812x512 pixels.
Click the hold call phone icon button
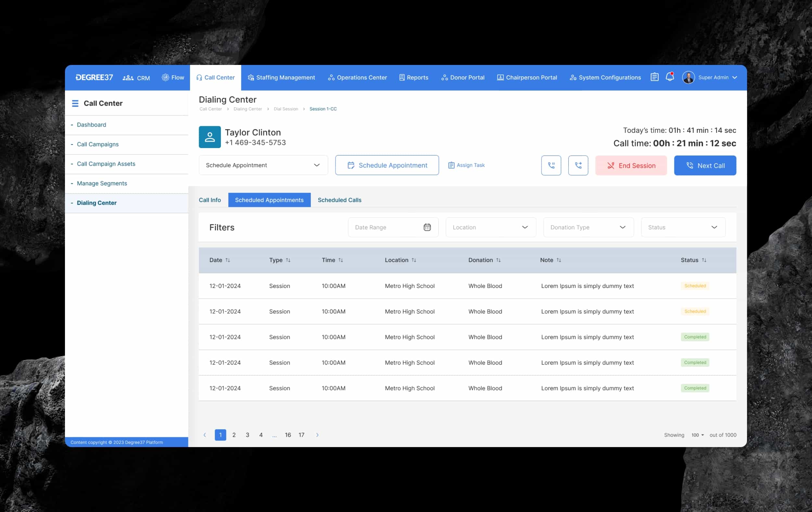(551, 166)
